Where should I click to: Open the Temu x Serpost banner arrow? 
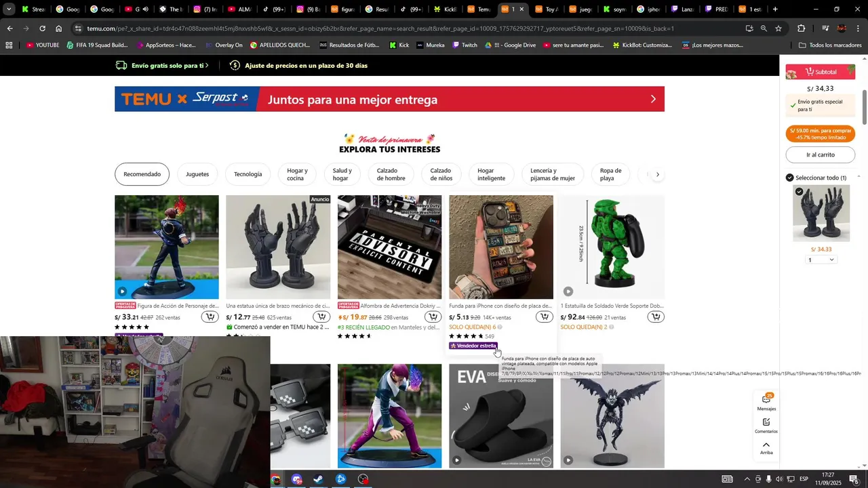[x=653, y=99]
